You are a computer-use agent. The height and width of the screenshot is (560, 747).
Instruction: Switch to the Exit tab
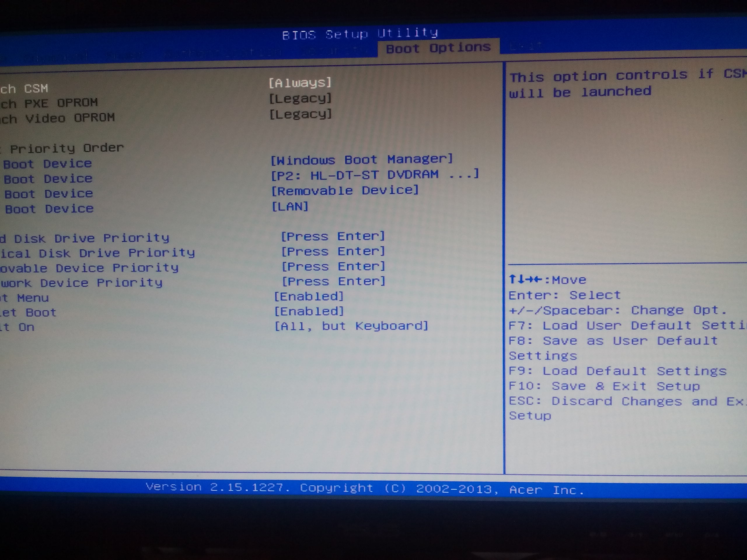coord(526,46)
